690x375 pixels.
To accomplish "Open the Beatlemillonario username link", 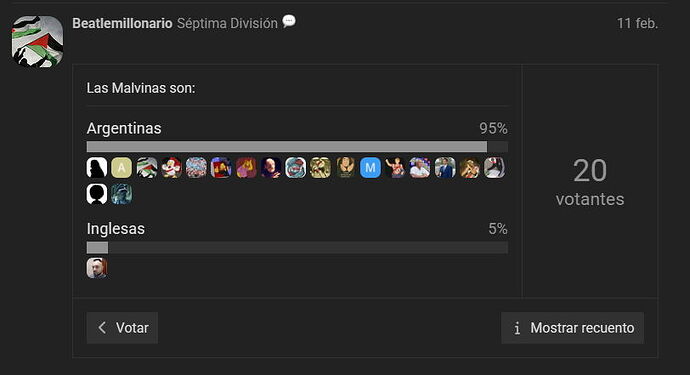I will tap(122, 23).
